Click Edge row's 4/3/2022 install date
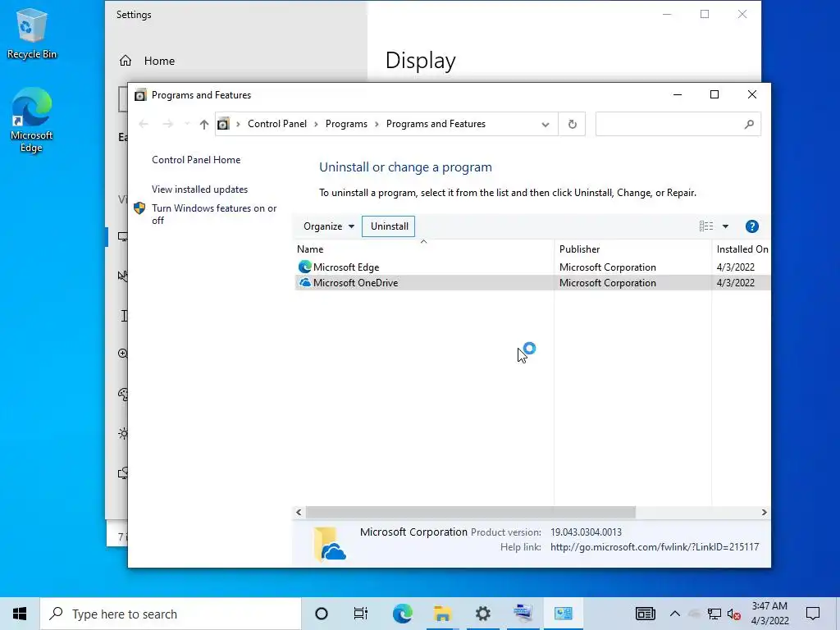This screenshot has height=630, width=840. [736, 267]
